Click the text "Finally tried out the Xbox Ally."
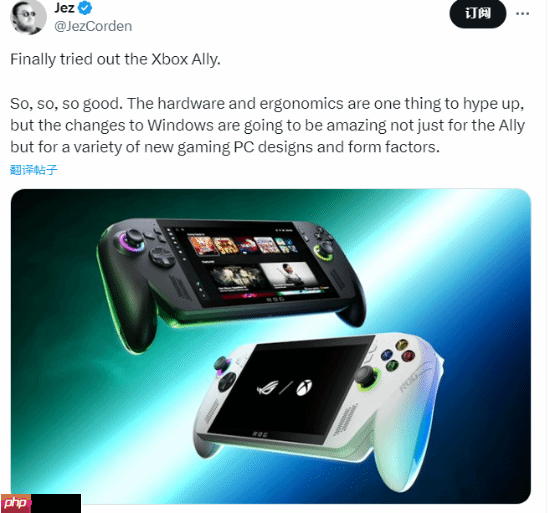550x513 pixels. click(x=115, y=59)
